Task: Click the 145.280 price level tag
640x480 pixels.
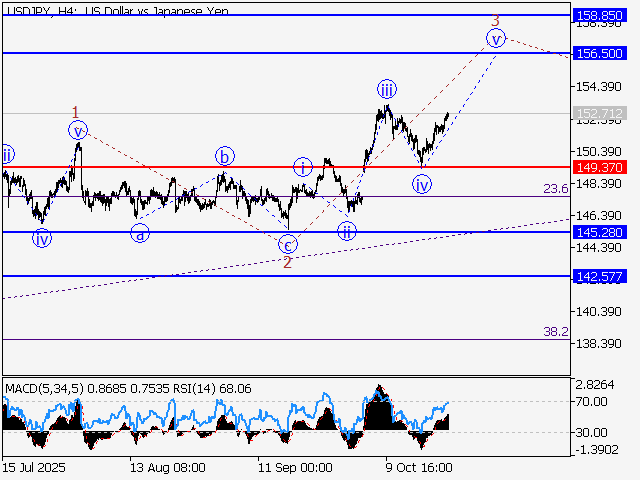Action: click(599, 232)
